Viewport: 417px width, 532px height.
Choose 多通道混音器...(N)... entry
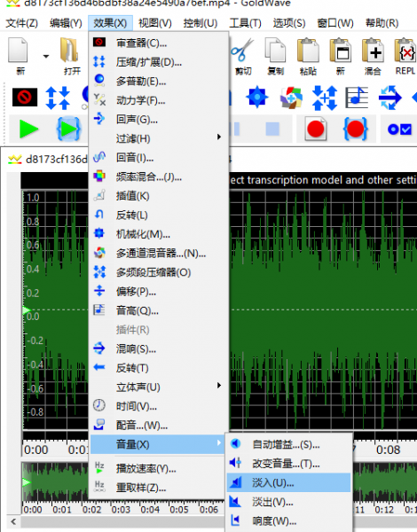click(159, 253)
